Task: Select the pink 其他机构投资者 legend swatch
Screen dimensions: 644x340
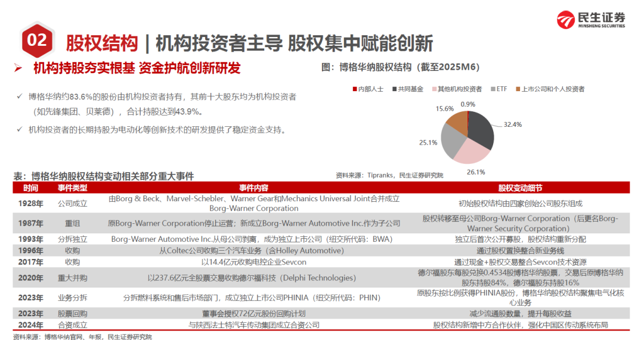Action: tap(434, 89)
